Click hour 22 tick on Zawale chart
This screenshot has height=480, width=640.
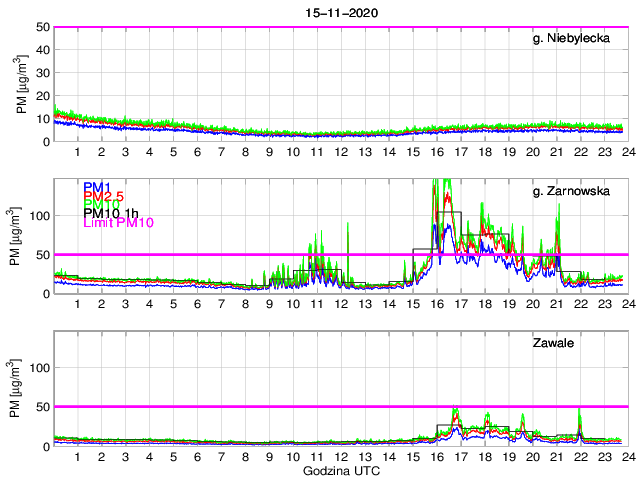(x=580, y=457)
